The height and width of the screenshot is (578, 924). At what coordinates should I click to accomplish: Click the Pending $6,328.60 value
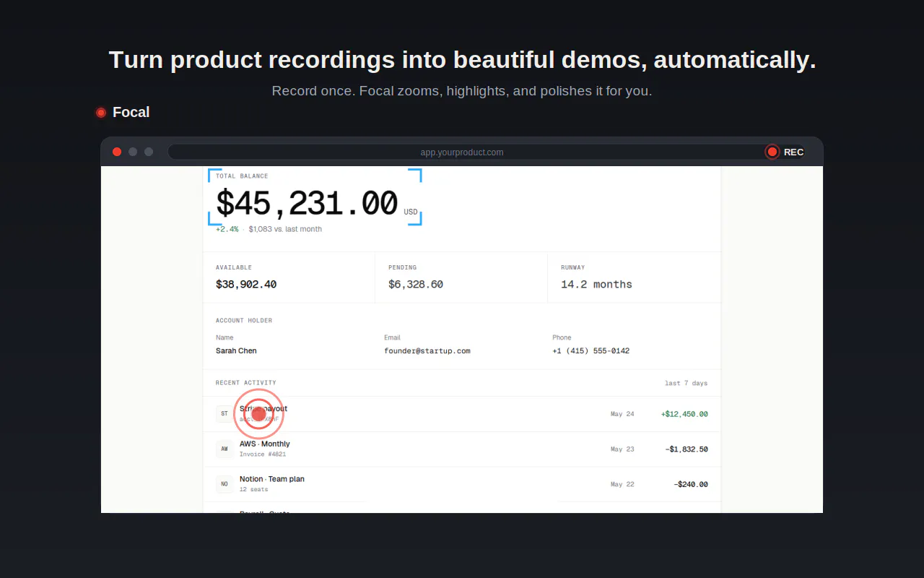tap(416, 285)
